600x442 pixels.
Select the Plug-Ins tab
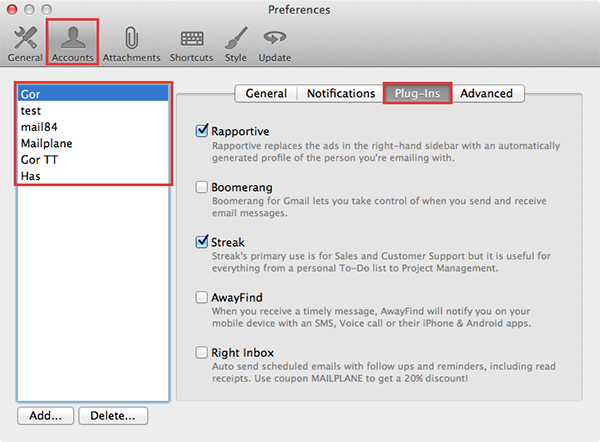(x=417, y=93)
